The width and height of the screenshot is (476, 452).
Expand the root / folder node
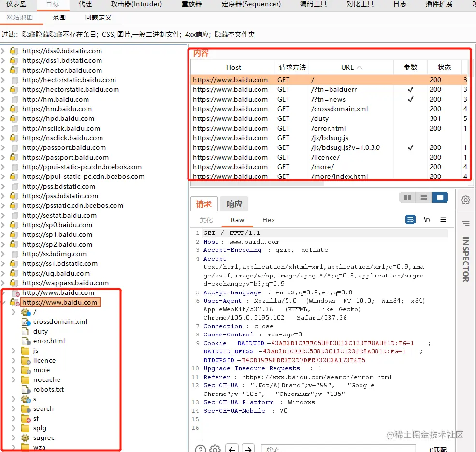point(14,312)
